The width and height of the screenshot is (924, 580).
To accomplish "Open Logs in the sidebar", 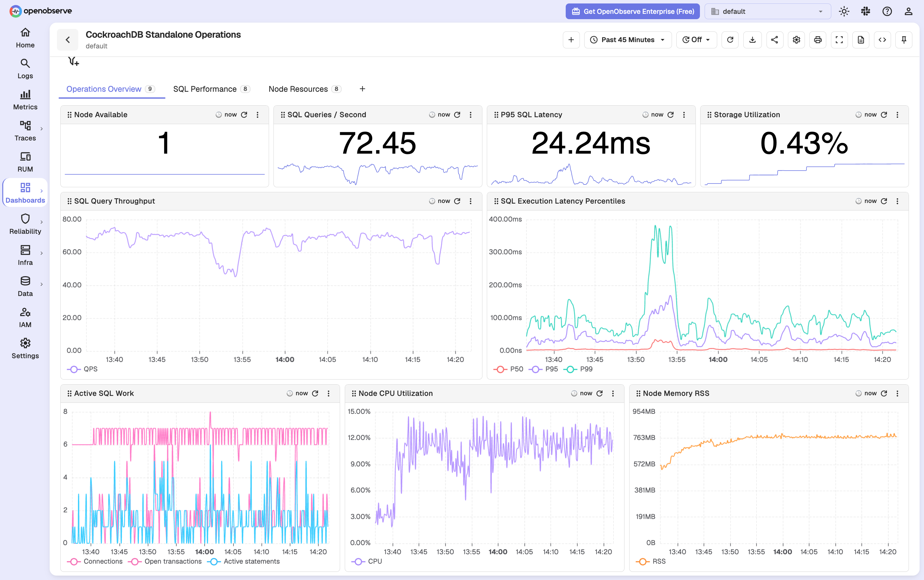I will pos(25,69).
